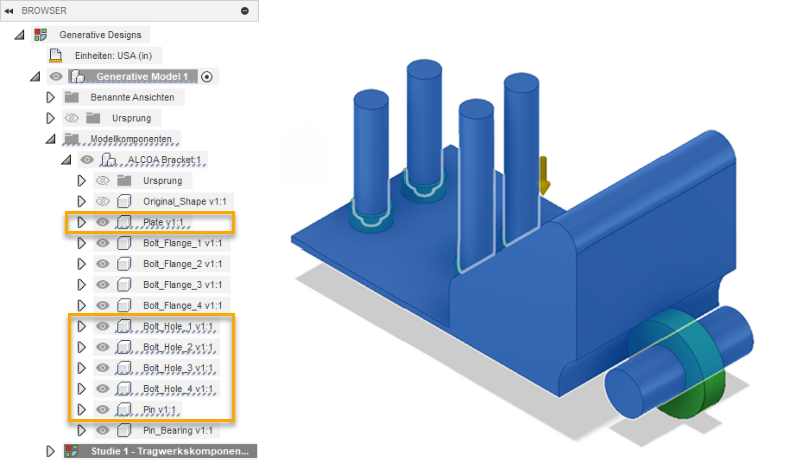Viewport: 809px width, 465px height.
Task: Click the body icon of Bolt_Hole_2 v1:1
Action: point(124,347)
